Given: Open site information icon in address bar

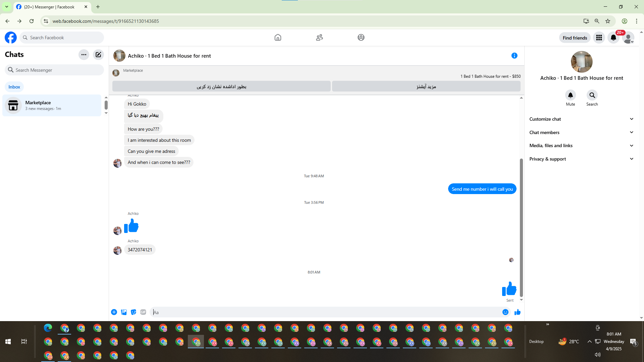Looking at the screenshot, I should 46,21.
